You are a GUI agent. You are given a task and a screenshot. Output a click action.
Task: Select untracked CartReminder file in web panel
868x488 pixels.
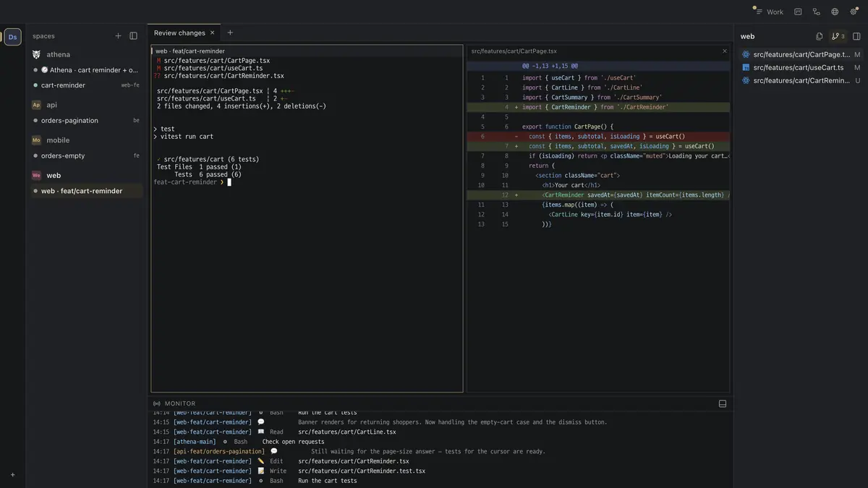[801, 80]
